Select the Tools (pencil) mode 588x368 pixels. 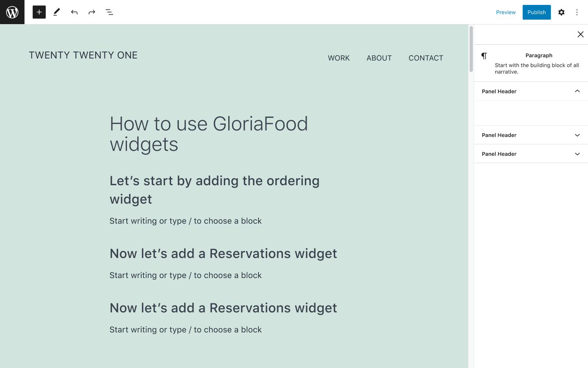[x=56, y=12]
